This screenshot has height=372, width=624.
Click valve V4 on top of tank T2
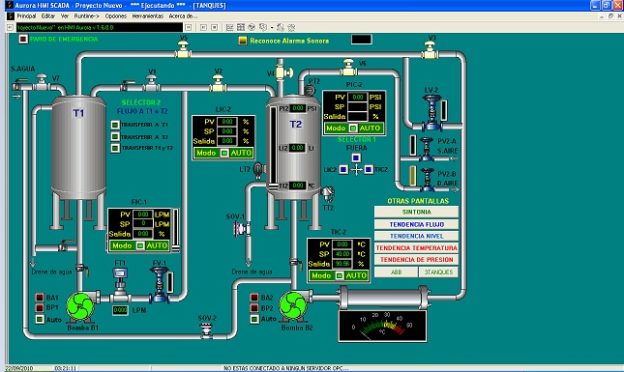pos(284,72)
